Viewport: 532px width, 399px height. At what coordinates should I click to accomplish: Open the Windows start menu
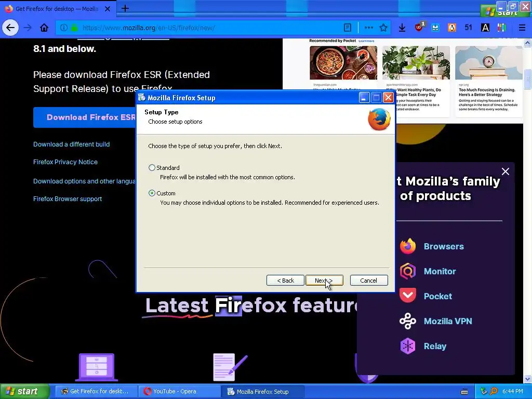pos(24,391)
